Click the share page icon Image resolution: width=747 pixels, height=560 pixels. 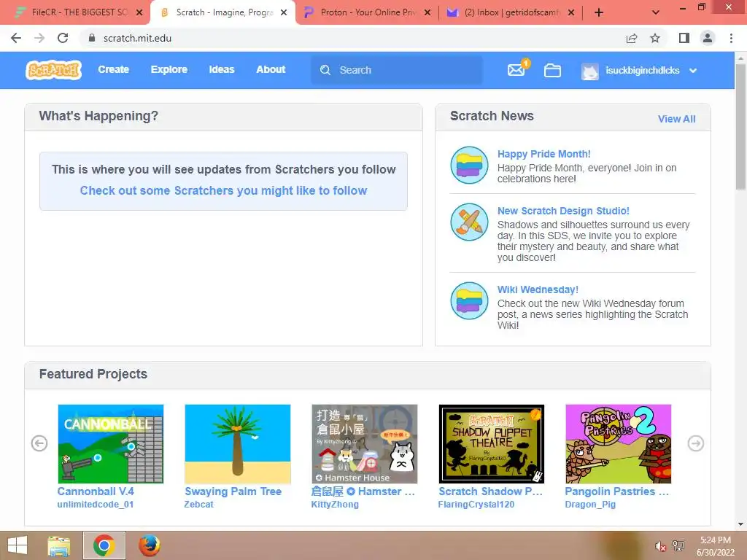coord(632,38)
